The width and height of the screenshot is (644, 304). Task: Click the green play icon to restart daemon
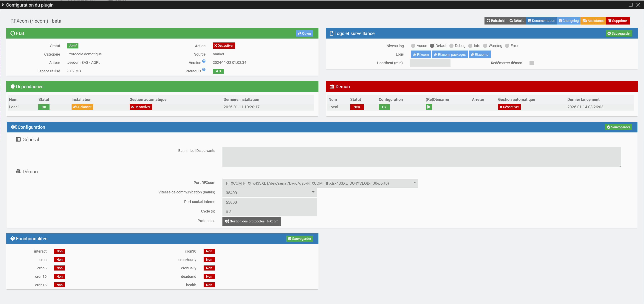click(x=428, y=107)
